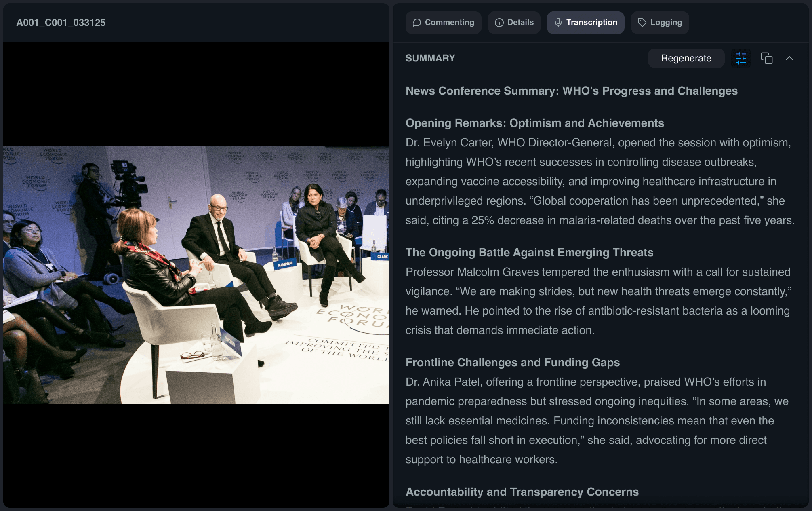Screen dimensions: 812x511
Task: Click the SUMMARY section header label
Action: [x=430, y=58]
